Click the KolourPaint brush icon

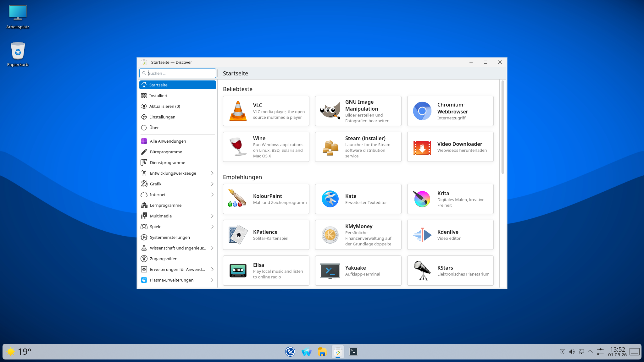[x=237, y=198]
